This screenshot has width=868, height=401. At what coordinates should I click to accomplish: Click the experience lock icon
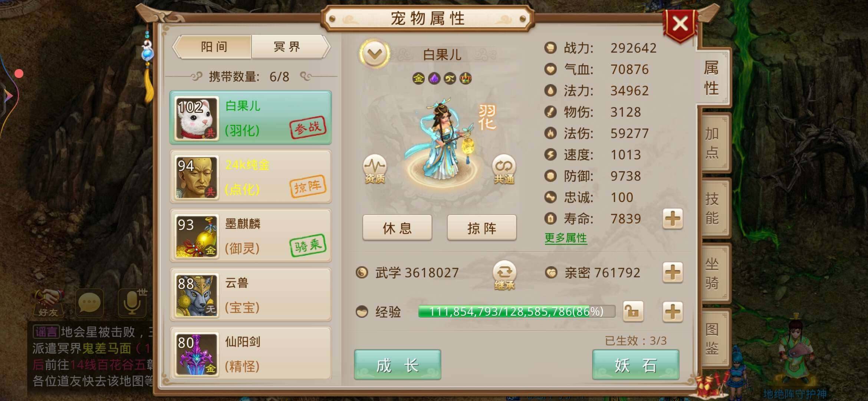(633, 312)
